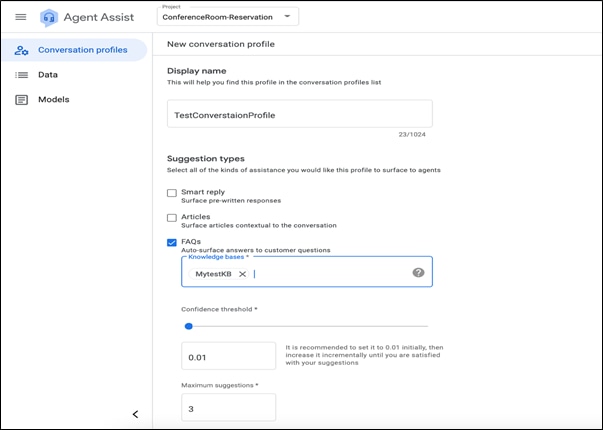
Task: Click the Models icon in sidebar
Action: pos(21,100)
